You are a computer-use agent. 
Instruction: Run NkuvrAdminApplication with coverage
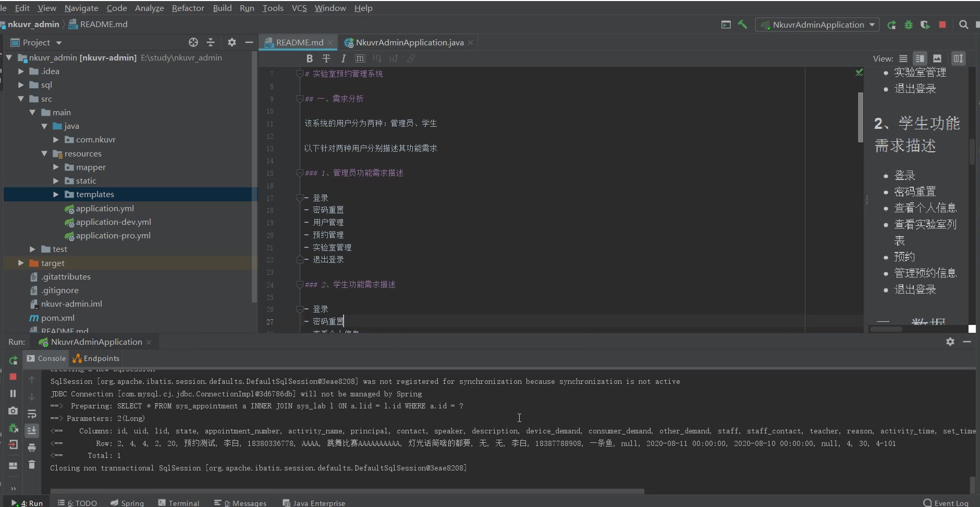click(x=925, y=25)
